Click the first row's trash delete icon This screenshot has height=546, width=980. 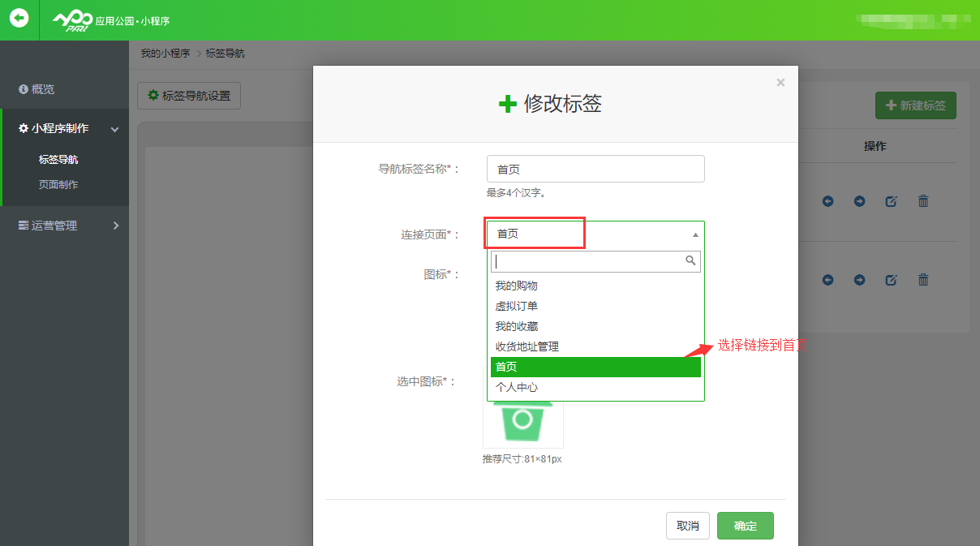pyautogui.click(x=922, y=201)
